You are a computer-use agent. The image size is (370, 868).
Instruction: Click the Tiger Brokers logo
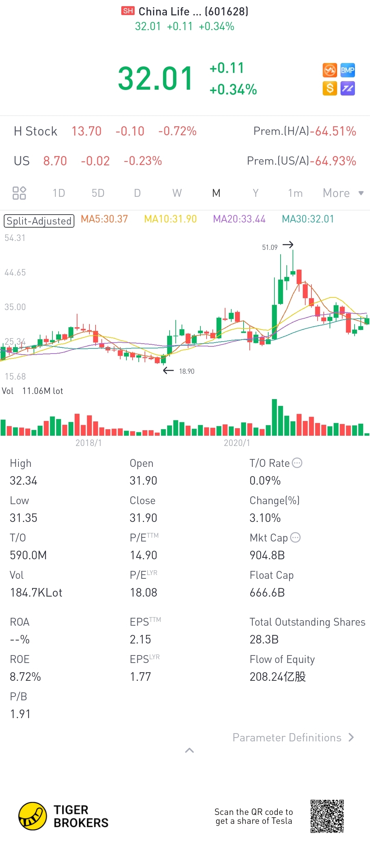(x=63, y=816)
